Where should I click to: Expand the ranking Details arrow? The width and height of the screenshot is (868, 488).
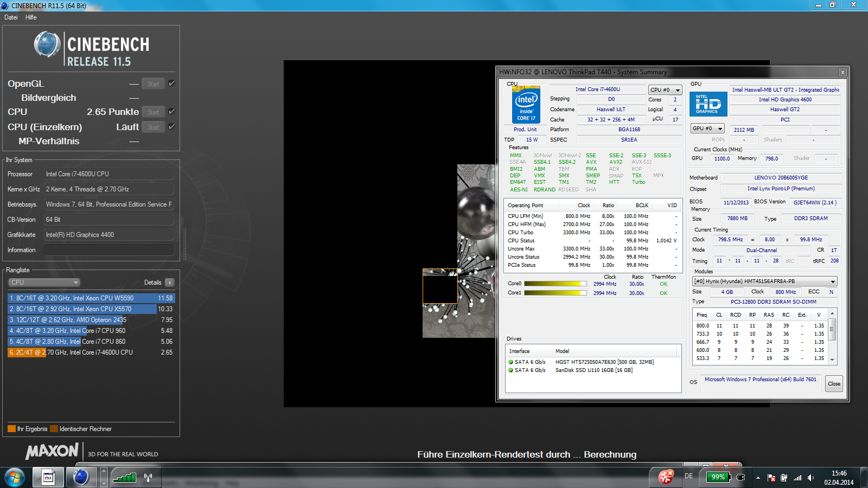pyautogui.click(x=170, y=282)
